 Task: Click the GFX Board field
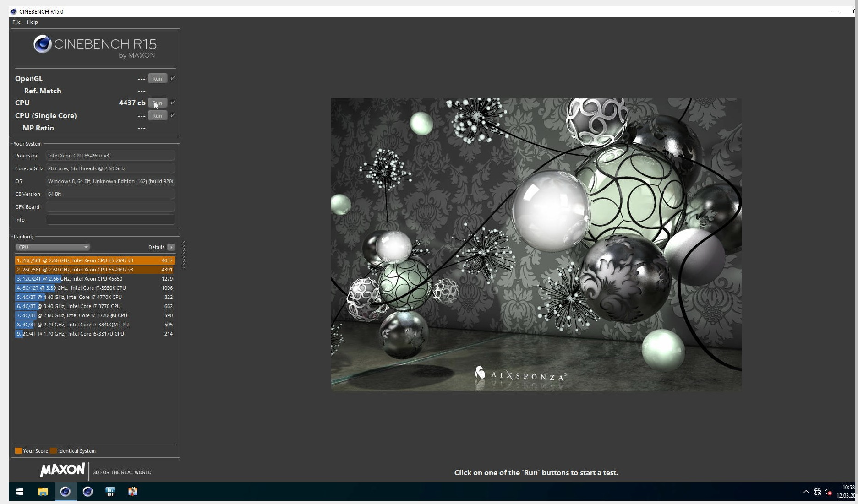(x=110, y=207)
